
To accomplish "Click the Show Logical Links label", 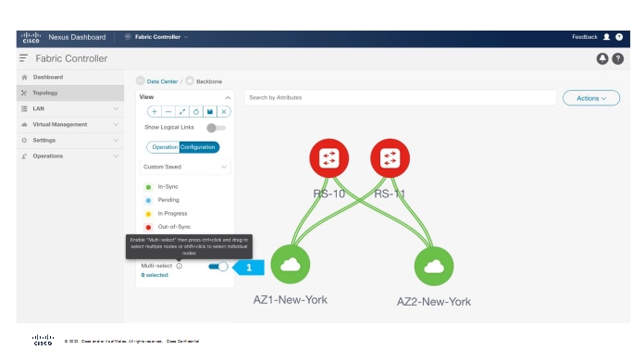I will click(169, 128).
